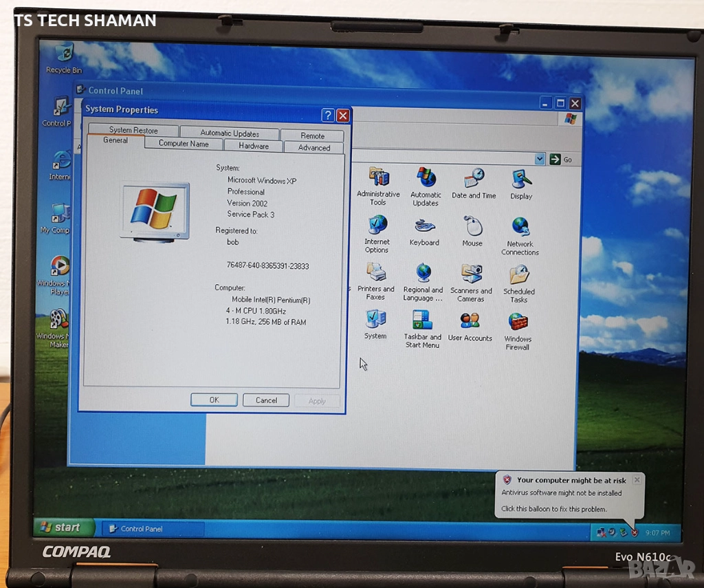This screenshot has width=704, height=588.
Task: Open the Windows start menu
Action: (x=61, y=527)
